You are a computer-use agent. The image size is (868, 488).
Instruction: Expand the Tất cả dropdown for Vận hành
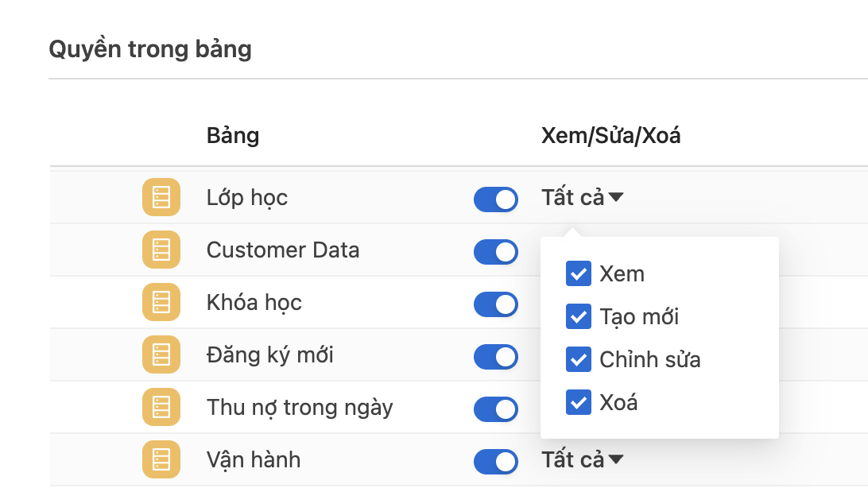pyautogui.click(x=582, y=459)
